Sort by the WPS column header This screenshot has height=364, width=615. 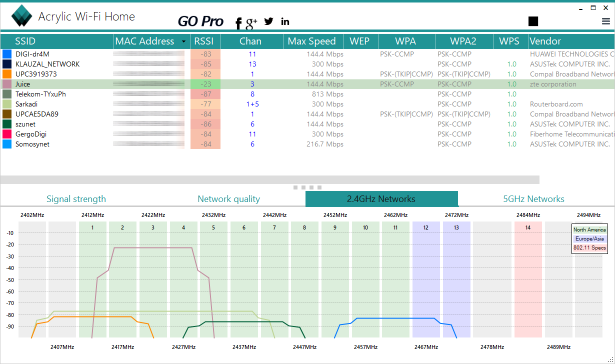pyautogui.click(x=510, y=41)
